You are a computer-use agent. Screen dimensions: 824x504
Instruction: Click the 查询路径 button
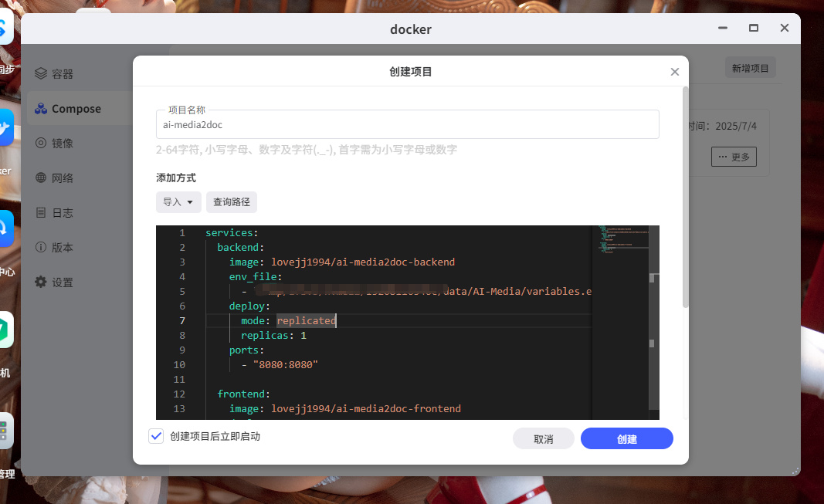(231, 202)
